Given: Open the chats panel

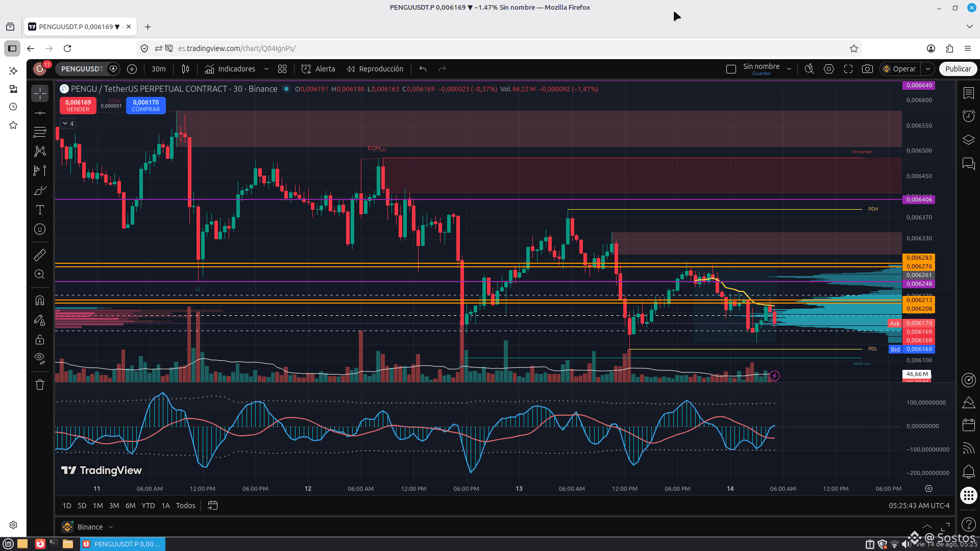Looking at the screenshot, I should [968, 163].
